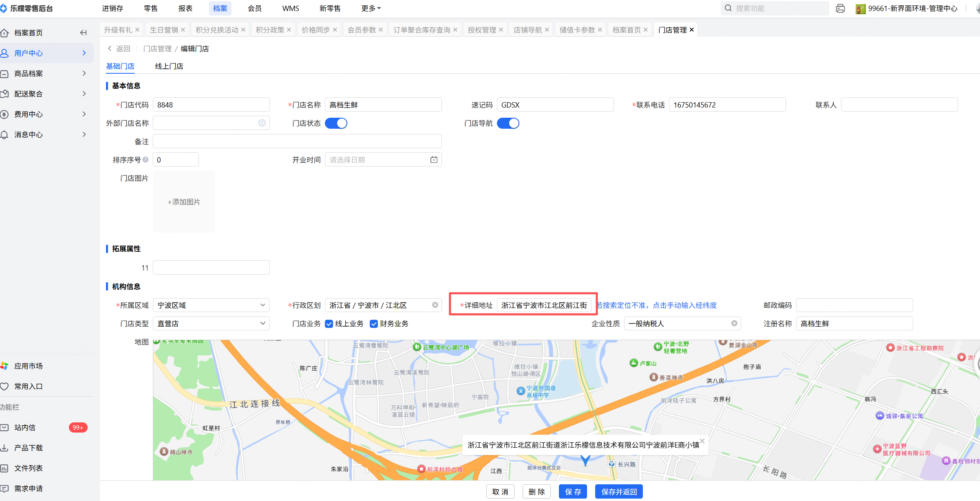
Task: Open 站内信 from the sidebar
Action: pyautogui.click(x=25, y=427)
